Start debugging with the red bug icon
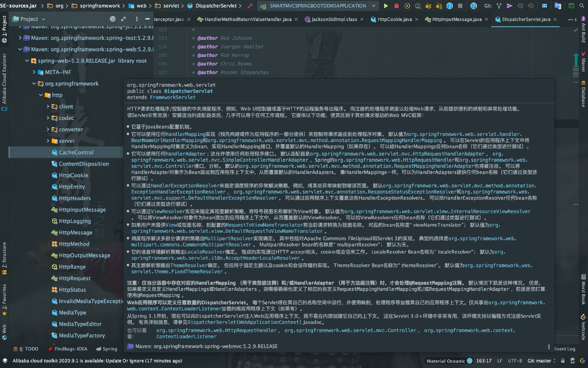588x368 pixels. pyautogui.click(x=396, y=6)
